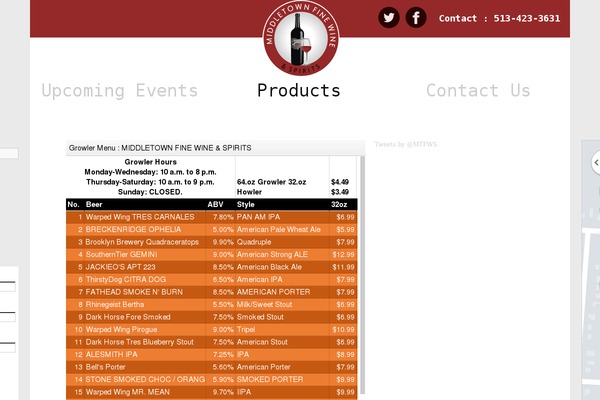The image size is (600, 400).
Task: Click the Growler Menu title bar
Action: click(x=215, y=148)
